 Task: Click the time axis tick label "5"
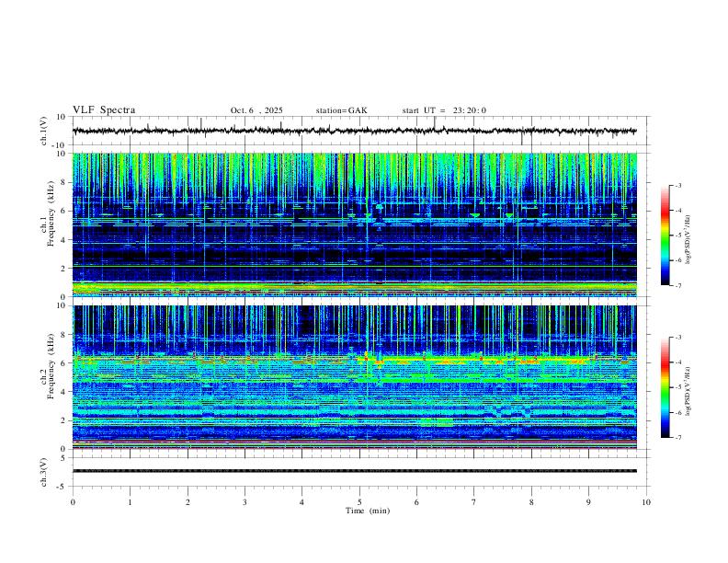[x=359, y=502]
